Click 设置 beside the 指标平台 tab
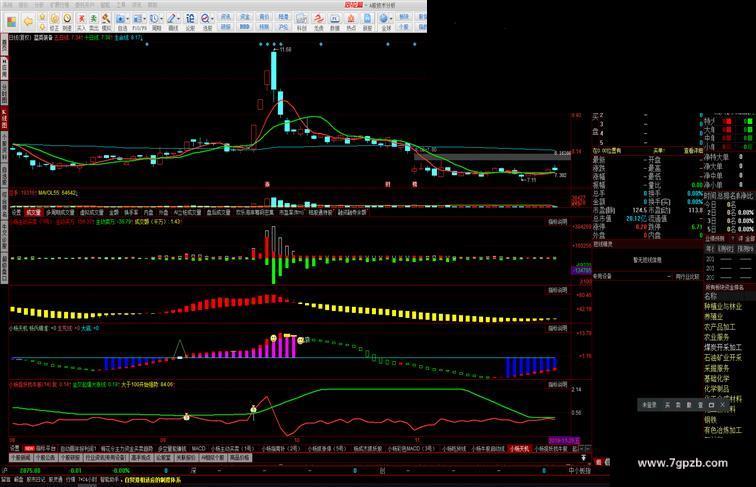Image resolution: width=756 pixels, height=487 pixels. [x=16, y=448]
